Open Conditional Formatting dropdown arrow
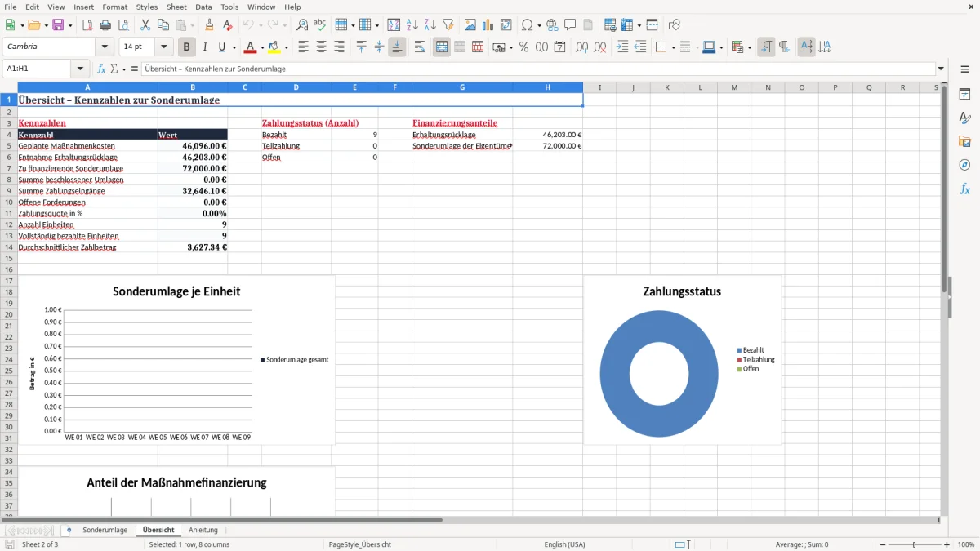 tap(749, 47)
